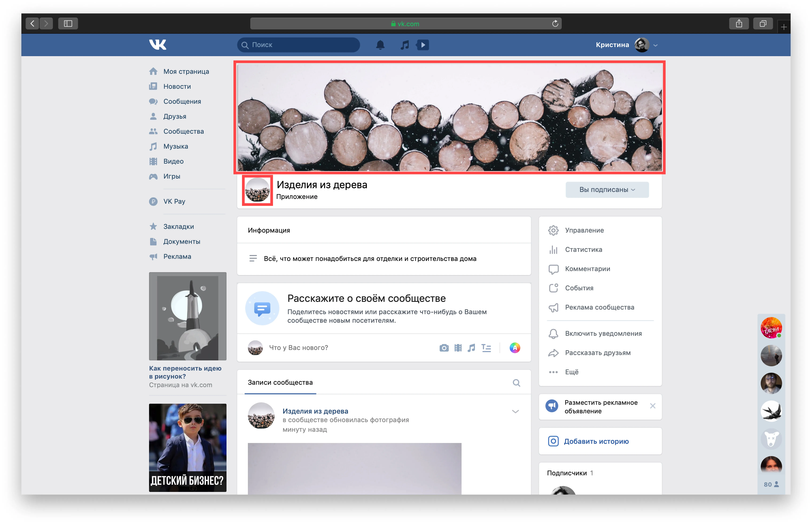
Task: Attach audio in post box
Action: tap(471, 348)
